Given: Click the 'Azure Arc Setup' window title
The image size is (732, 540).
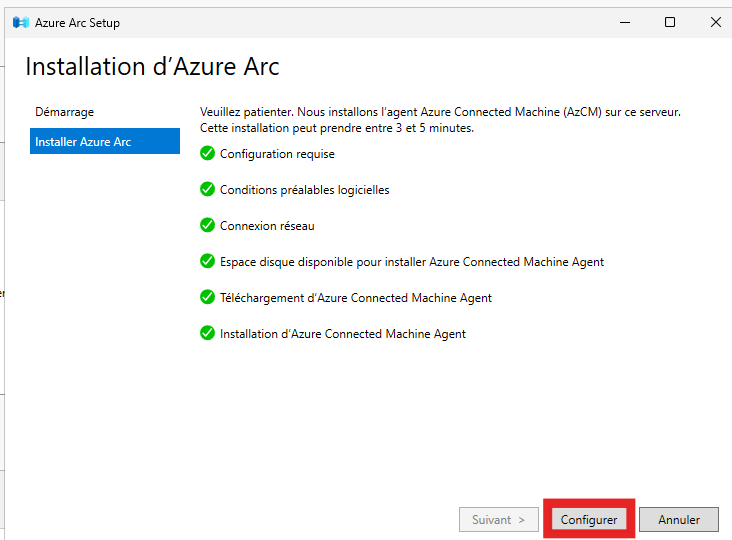Looking at the screenshot, I should (x=77, y=23).
